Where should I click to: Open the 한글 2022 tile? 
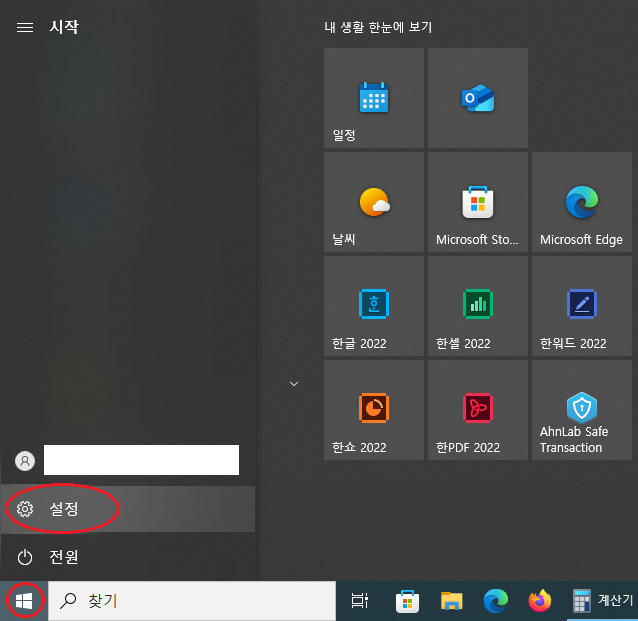[374, 306]
